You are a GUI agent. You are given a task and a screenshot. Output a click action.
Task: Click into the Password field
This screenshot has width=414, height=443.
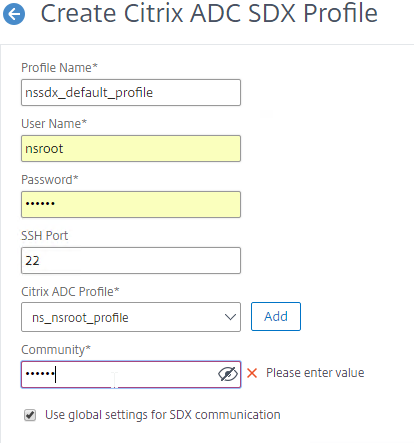pos(131,204)
